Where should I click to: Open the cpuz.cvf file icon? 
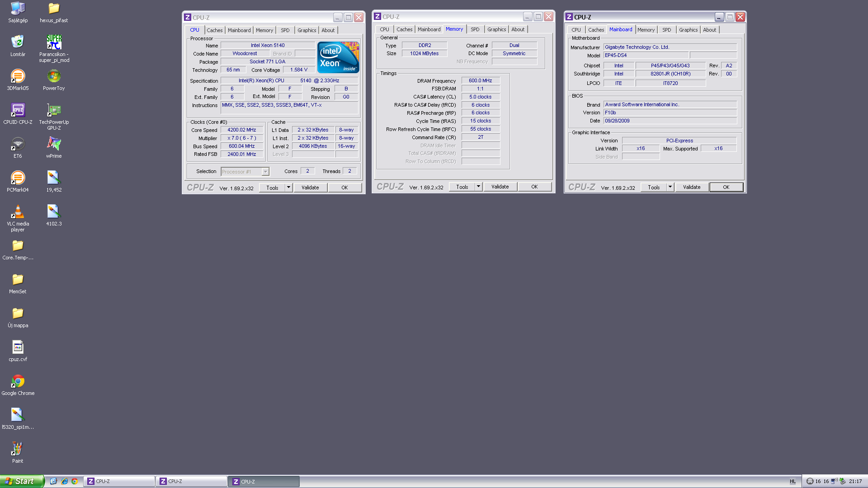tap(18, 347)
